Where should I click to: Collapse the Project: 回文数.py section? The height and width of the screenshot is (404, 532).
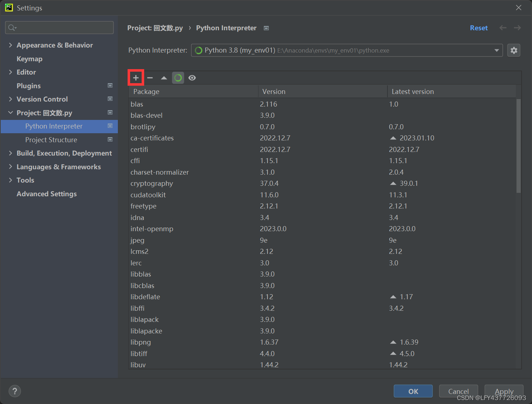(x=10, y=113)
